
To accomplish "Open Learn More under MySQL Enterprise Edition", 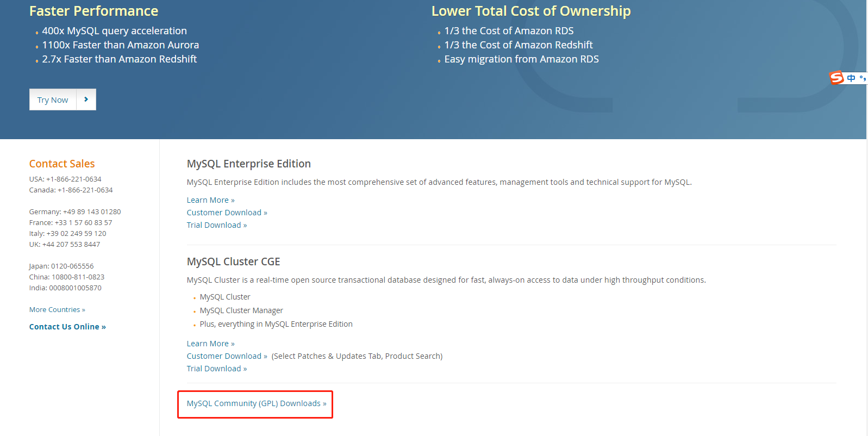I will pyautogui.click(x=210, y=200).
